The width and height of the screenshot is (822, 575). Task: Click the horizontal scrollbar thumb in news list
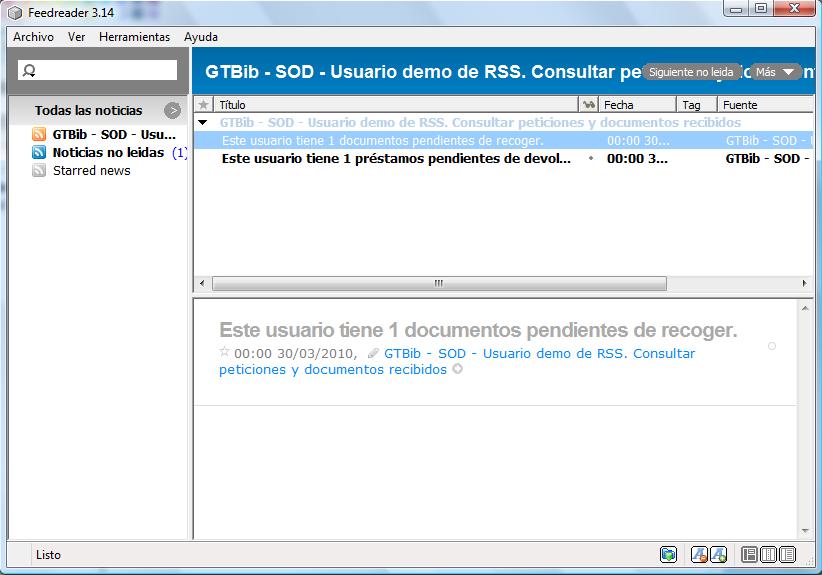coord(439,284)
